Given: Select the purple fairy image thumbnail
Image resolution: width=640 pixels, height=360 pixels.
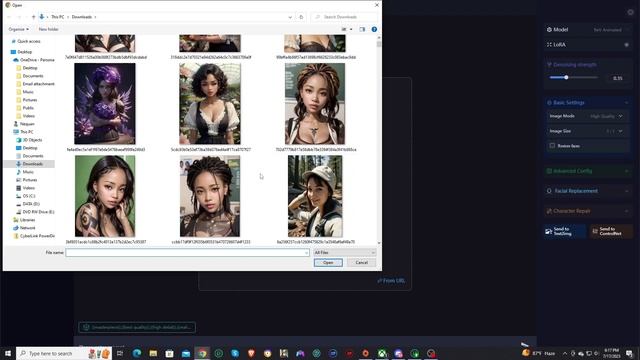Looking at the screenshot, I should [105, 104].
